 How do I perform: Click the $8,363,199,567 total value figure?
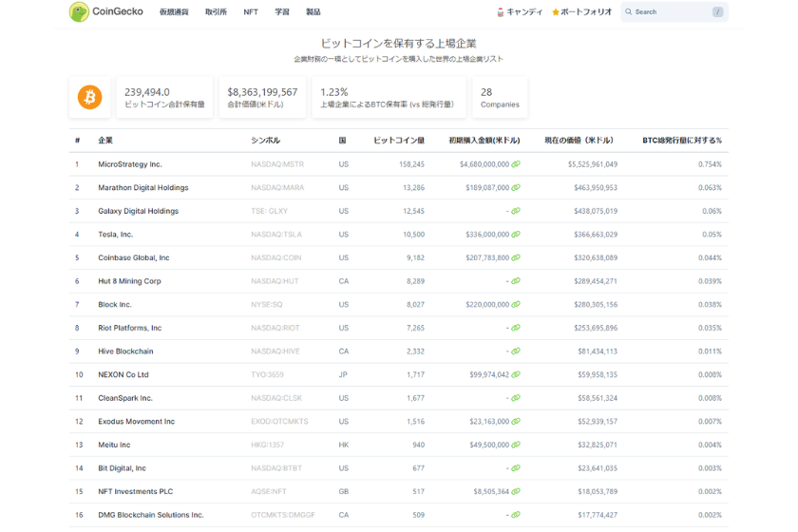(262, 92)
